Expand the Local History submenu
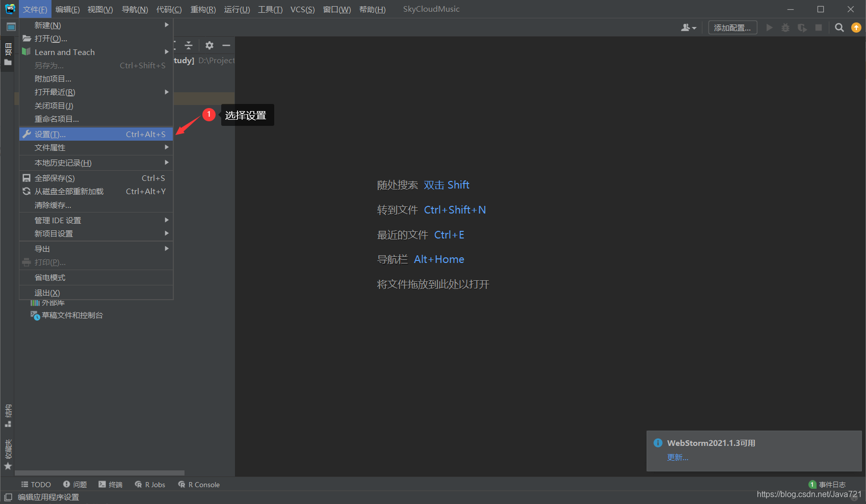The width and height of the screenshot is (866, 504). point(96,163)
